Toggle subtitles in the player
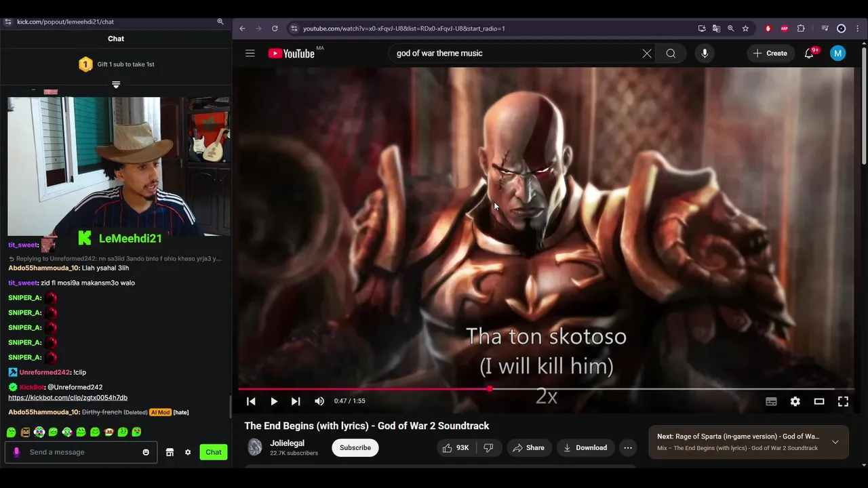 [x=771, y=401]
